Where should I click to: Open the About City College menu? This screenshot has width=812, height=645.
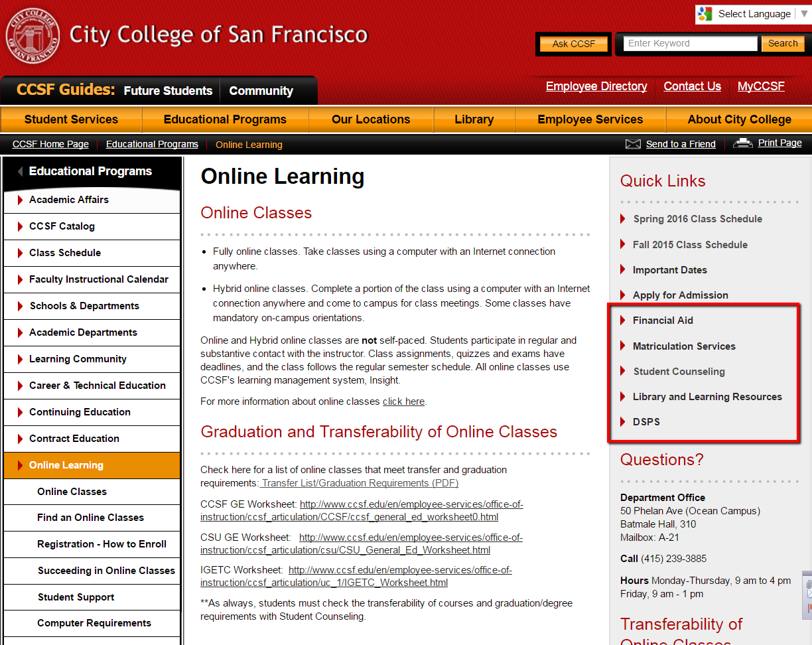(739, 119)
